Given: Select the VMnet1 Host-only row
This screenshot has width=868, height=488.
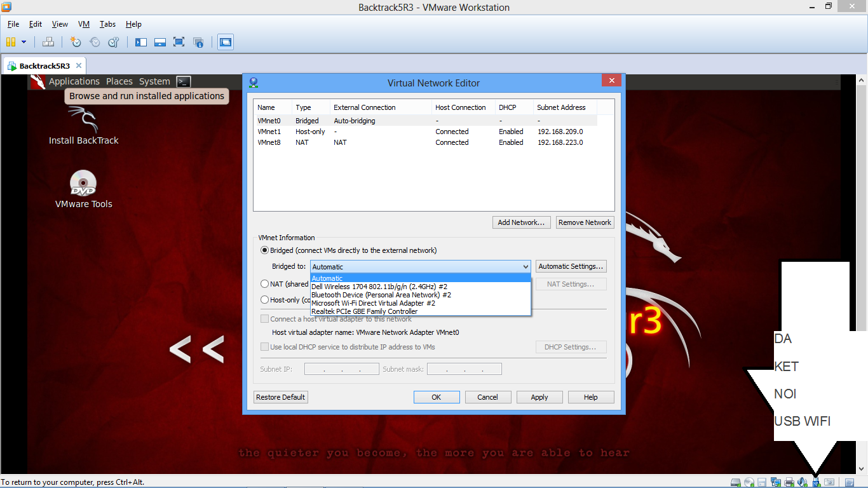Looking at the screenshot, I should pos(426,132).
